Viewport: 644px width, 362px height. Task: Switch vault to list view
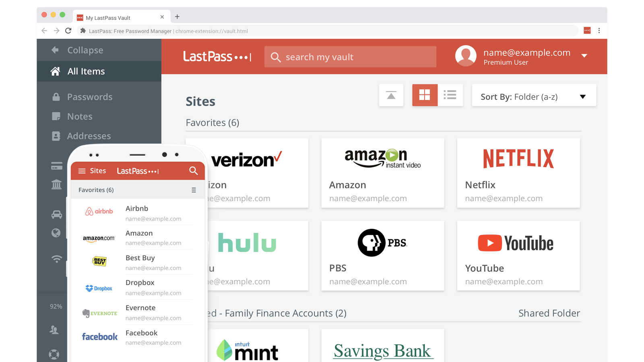(450, 95)
